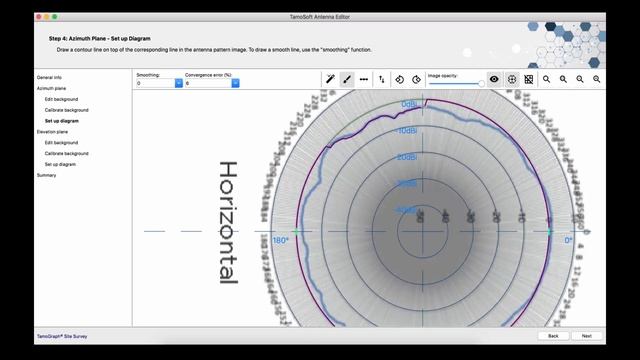The image size is (640, 360).
Task: Open Set up diagram under Elevation plane
Action: click(x=60, y=164)
